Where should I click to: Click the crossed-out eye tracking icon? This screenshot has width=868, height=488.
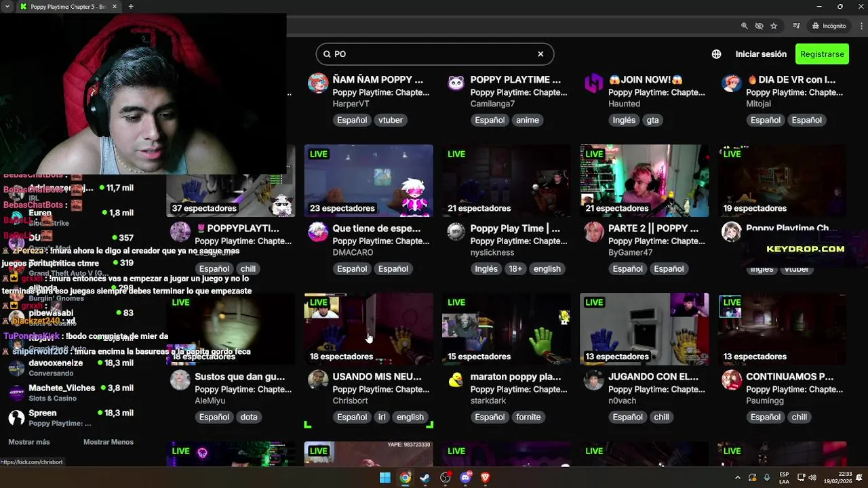759,26
